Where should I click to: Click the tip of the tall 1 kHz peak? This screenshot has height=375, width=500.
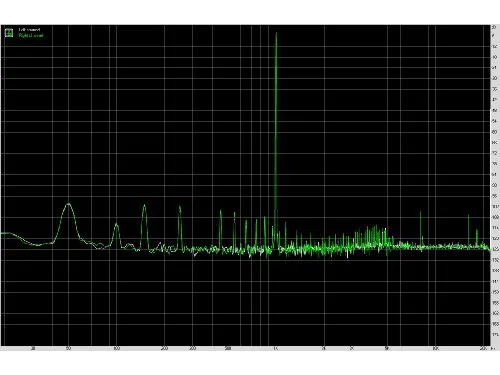coord(276,33)
